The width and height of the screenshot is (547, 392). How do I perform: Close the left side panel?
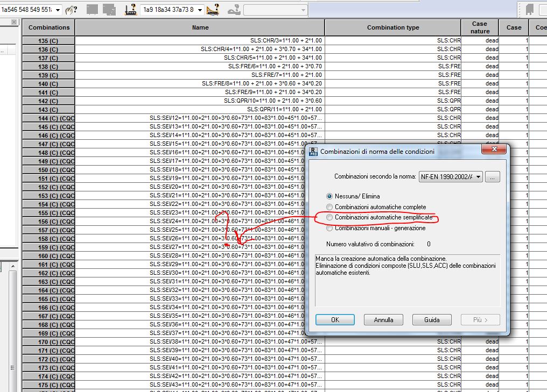[x=14, y=22]
